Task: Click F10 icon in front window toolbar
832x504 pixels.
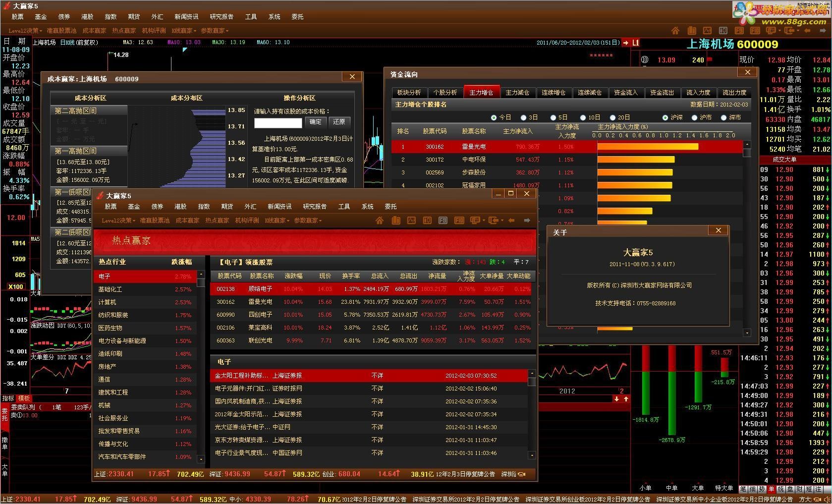Action: point(459,221)
